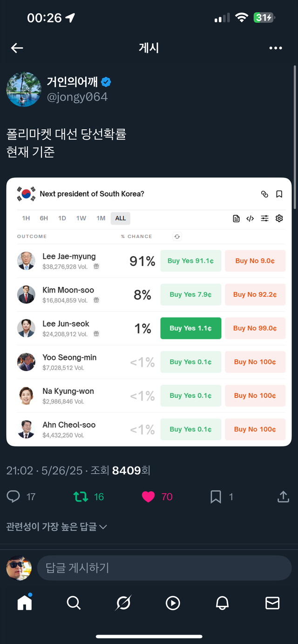Tap the share upload icon
This screenshot has height=644, width=298.
(283, 497)
